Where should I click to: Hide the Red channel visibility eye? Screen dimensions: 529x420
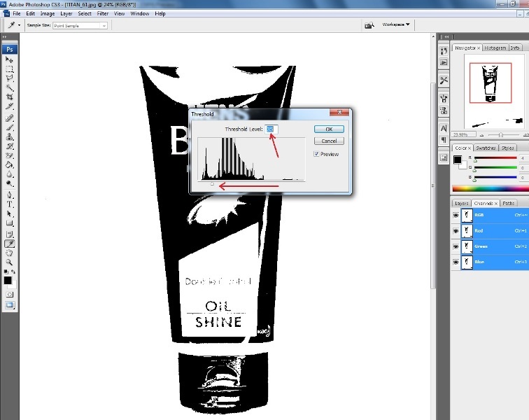[x=456, y=230]
